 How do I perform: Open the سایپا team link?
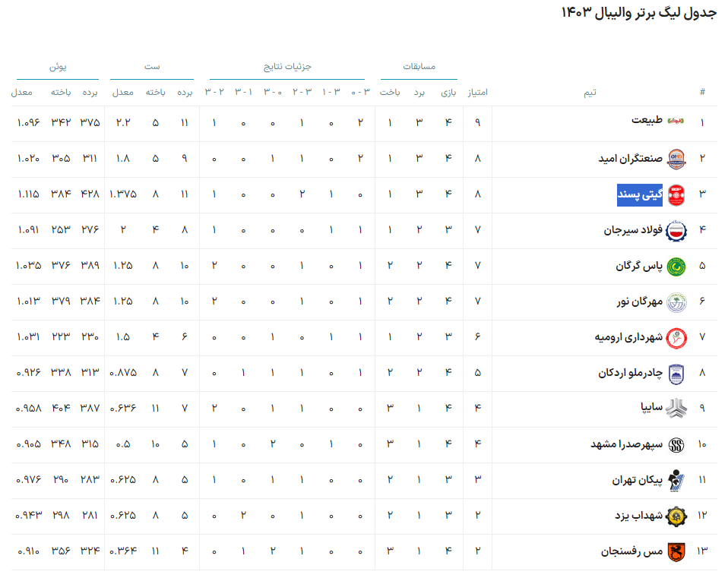(x=652, y=408)
